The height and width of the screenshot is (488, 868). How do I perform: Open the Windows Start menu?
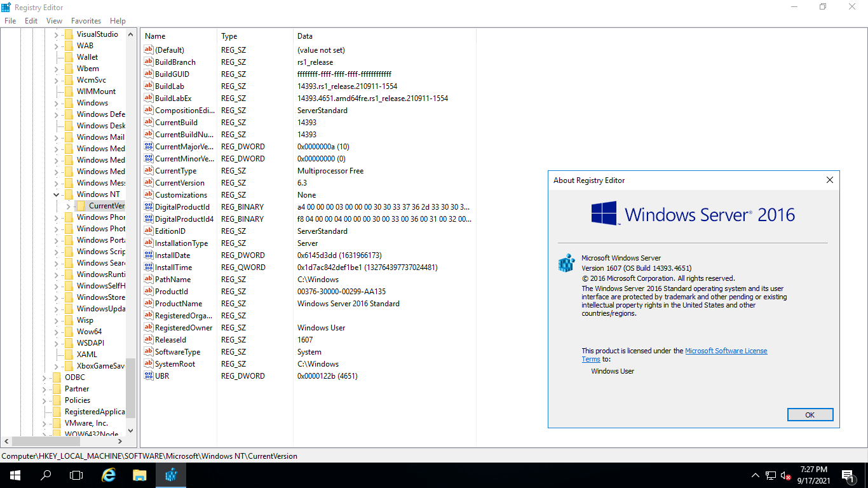click(15, 475)
